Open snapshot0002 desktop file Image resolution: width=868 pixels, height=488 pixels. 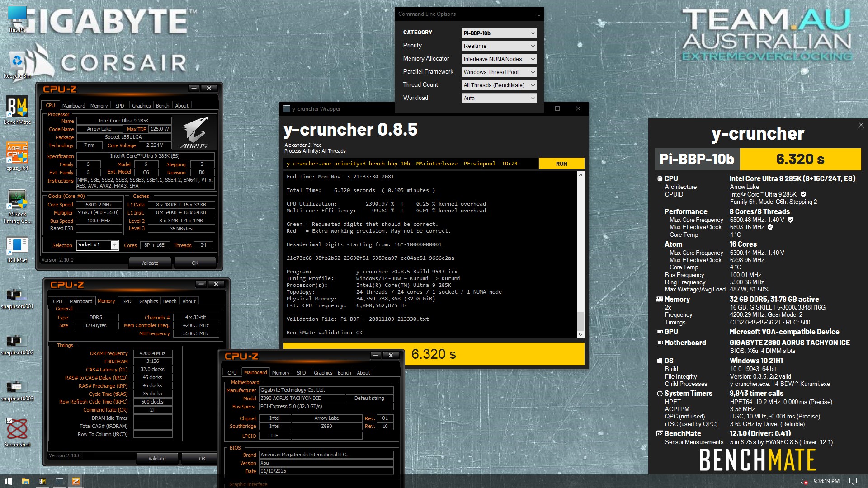click(17, 344)
